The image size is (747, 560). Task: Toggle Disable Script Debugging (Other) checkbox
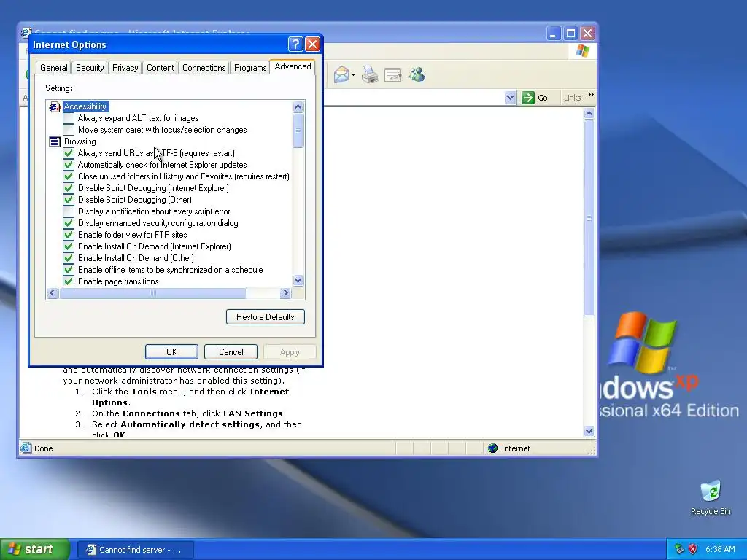69,200
